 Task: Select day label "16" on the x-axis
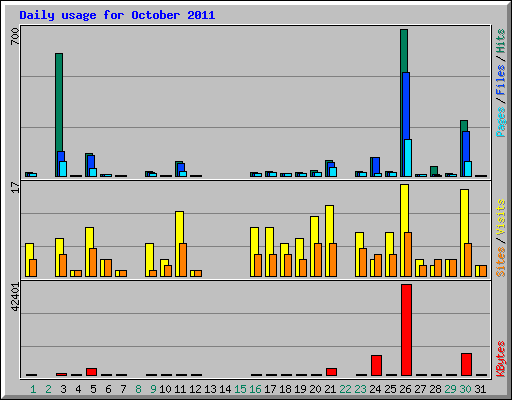pos(255,389)
